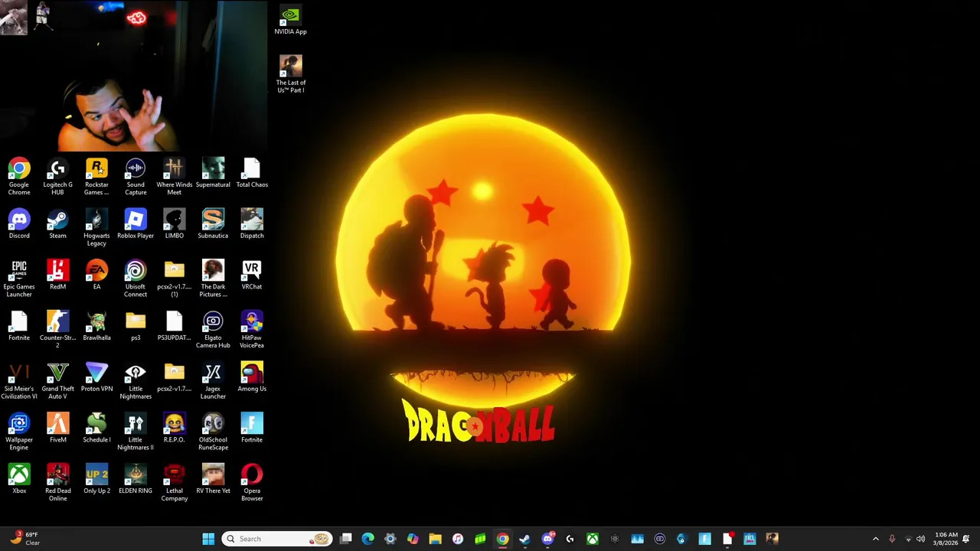Select HitPaw VoicePea desktop icon
This screenshot has width=980, height=551.
(x=252, y=329)
